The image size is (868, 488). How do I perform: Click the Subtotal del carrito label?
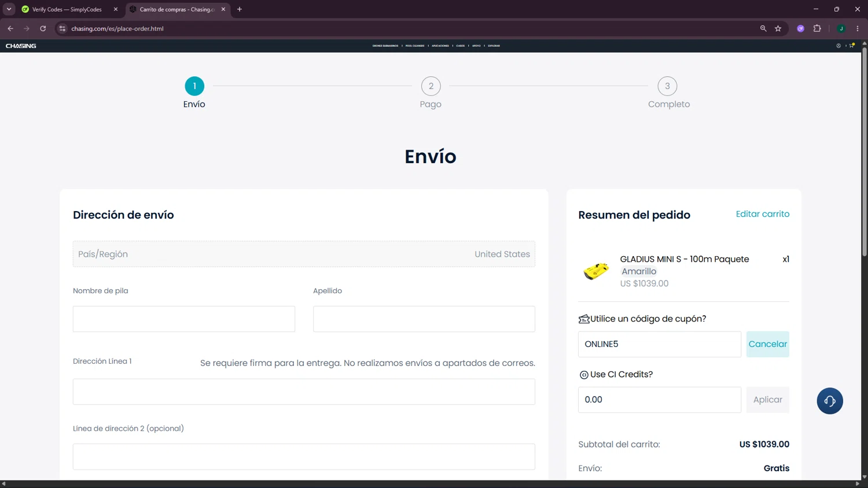pyautogui.click(x=619, y=444)
